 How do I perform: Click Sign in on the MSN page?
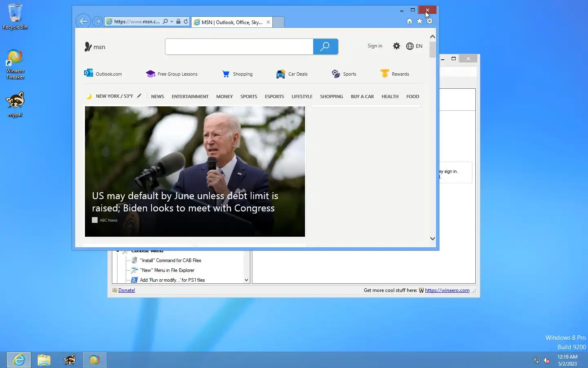(x=375, y=46)
